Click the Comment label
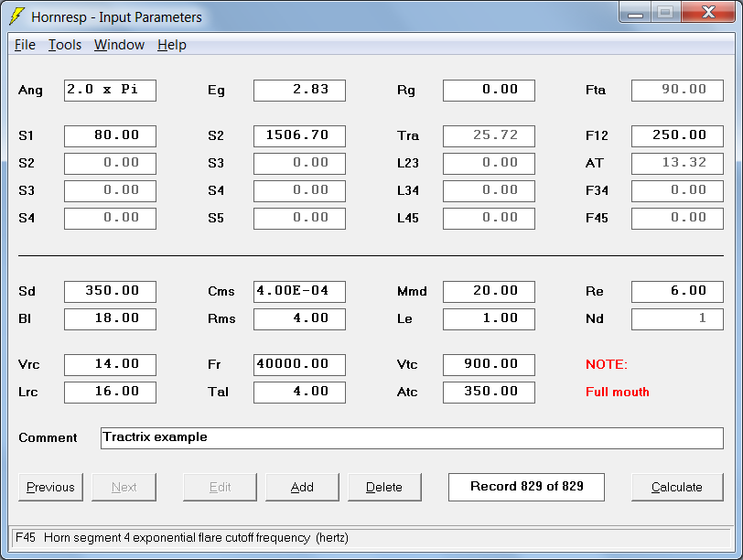Screen dimensions: 743x560 click(48, 437)
